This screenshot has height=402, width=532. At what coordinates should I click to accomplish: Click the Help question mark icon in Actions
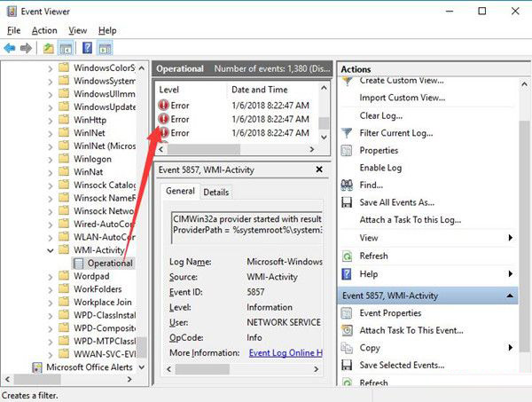347,273
